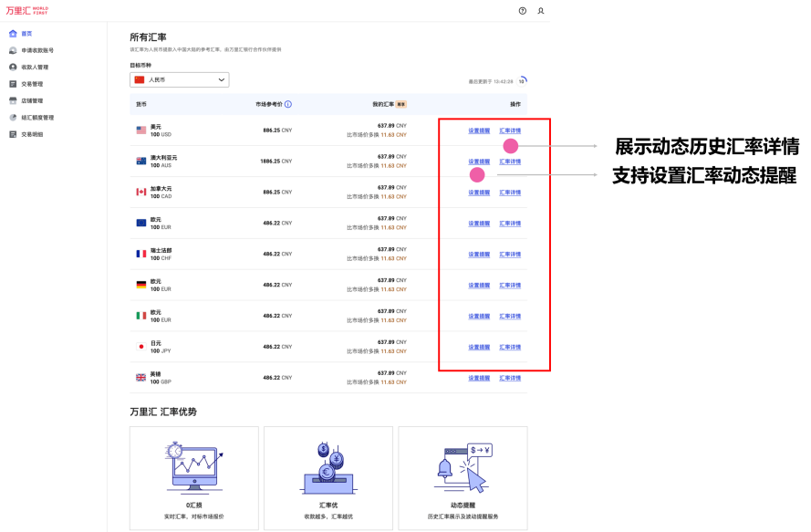The height and width of the screenshot is (532, 811).
Task: Click the French flag in CHF row
Action: click(141, 254)
